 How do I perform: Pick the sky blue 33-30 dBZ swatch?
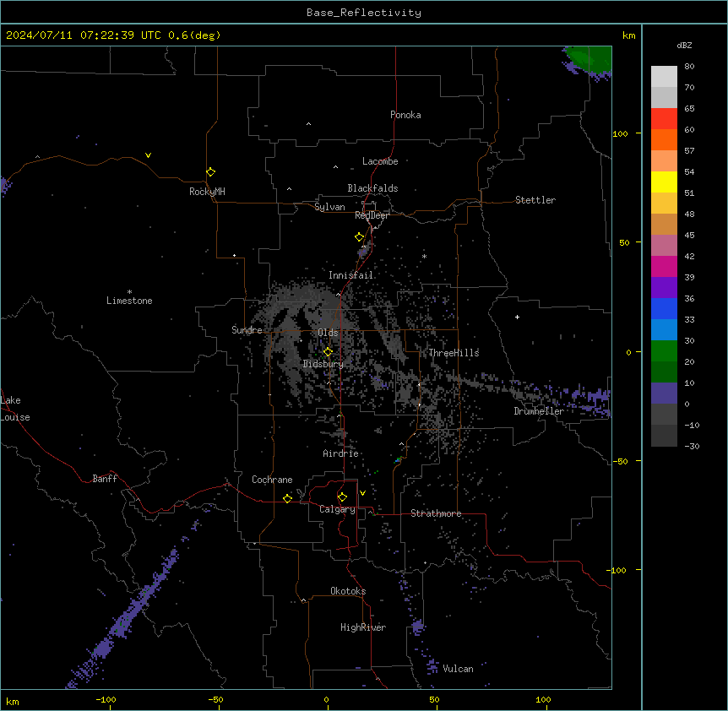pos(664,330)
